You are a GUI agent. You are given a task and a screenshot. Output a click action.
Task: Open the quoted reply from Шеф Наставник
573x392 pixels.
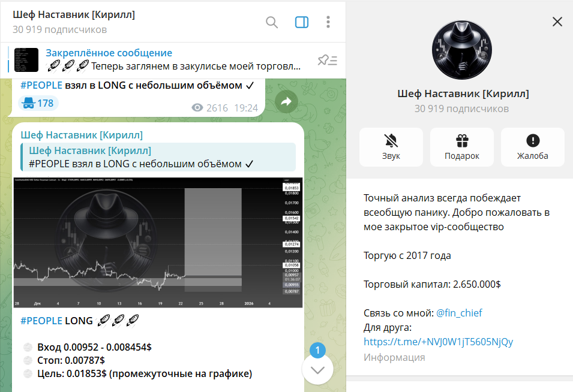[157, 157]
